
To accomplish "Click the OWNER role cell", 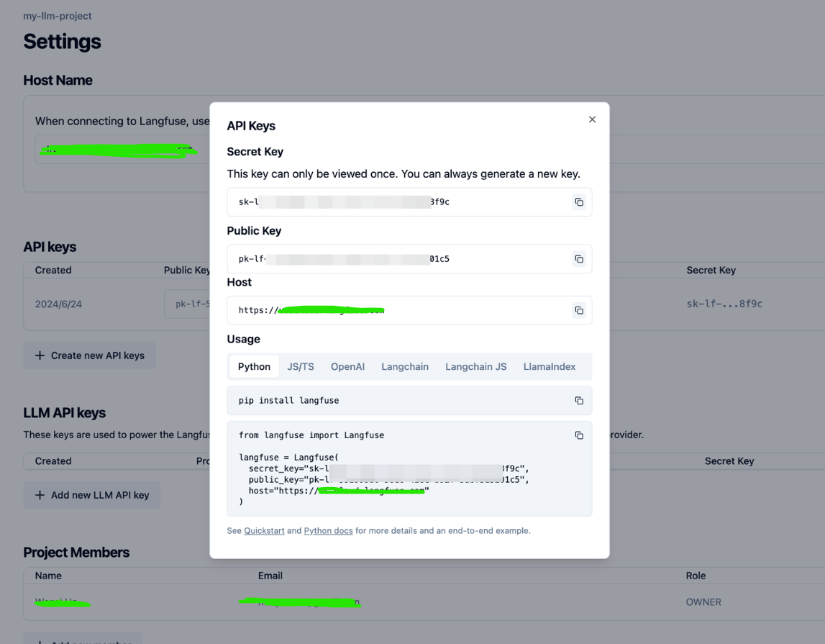I will 703,602.
